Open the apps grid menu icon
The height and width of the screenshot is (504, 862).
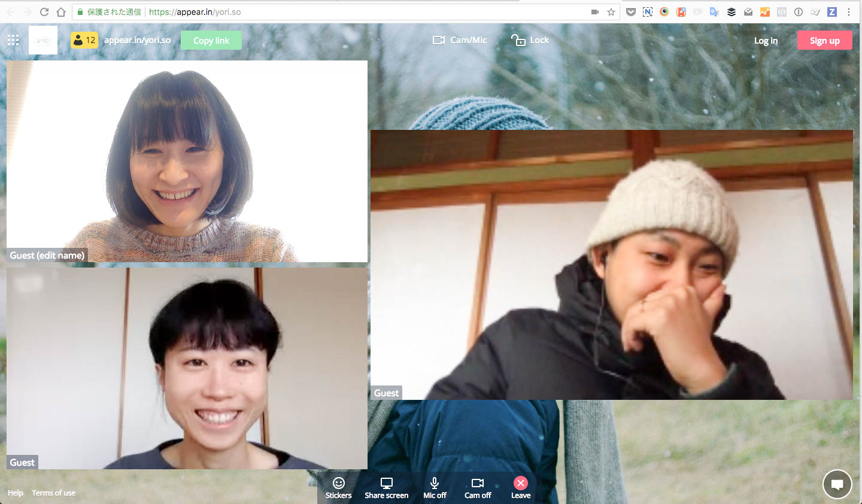[x=13, y=40]
